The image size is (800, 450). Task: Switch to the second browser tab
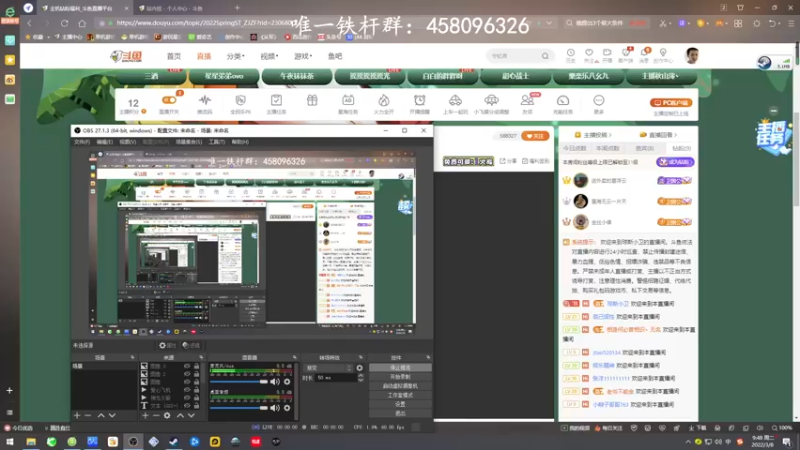(x=179, y=8)
